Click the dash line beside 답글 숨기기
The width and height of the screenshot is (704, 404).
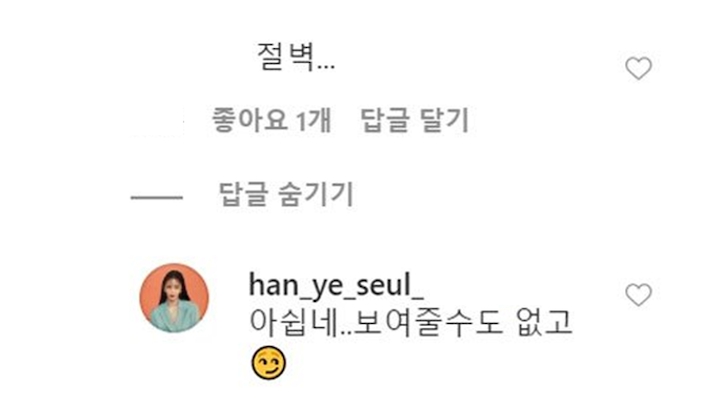pos(157,197)
